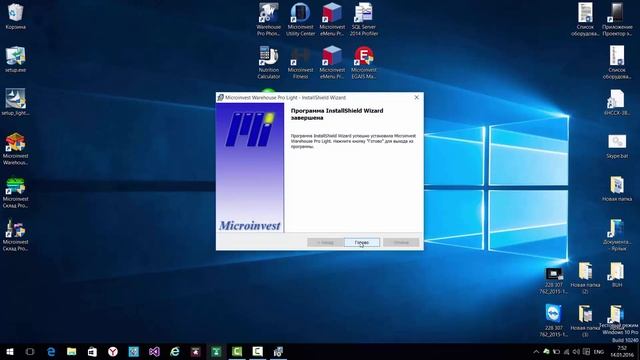Screen dimensions: 640x360
Task: Launch Microsoft Edge from the taskbar
Action: point(51,352)
